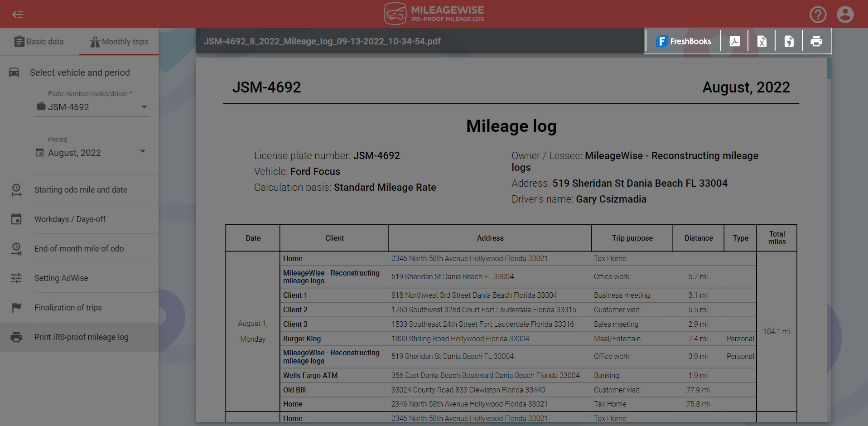Viewport: 868px width, 426px height.
Task: Switch to the Basic data tab
Action: pyautogui.click(x=39, y=42)
